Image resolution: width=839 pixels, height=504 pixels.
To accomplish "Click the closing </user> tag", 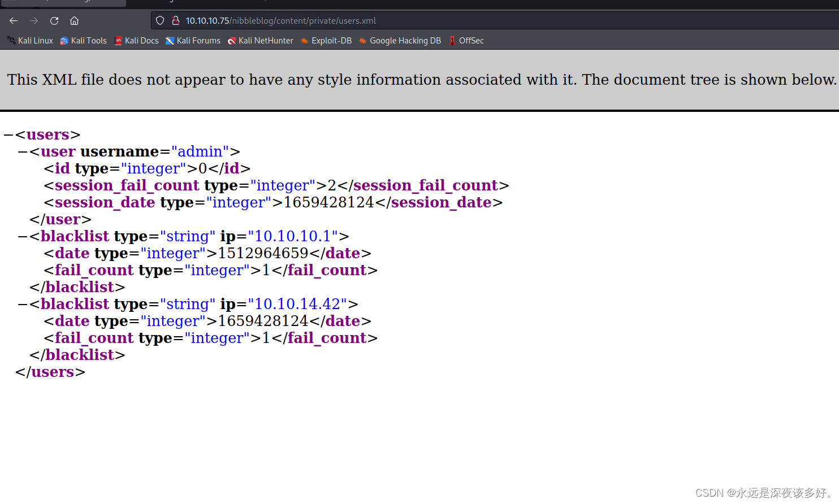I will pos(60,219).
